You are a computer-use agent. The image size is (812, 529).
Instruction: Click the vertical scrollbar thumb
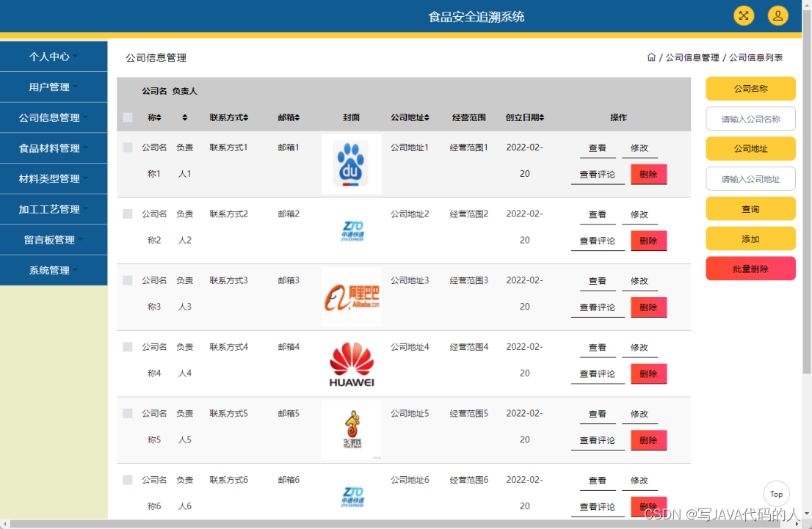[x=806, y=191]
